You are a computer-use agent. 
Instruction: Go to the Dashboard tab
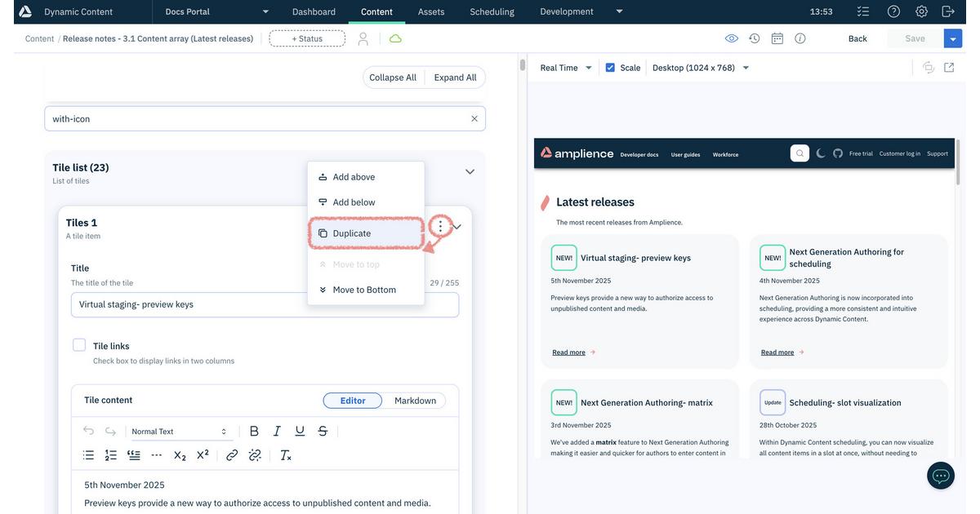pyautogui.click(x=314, y=11)
